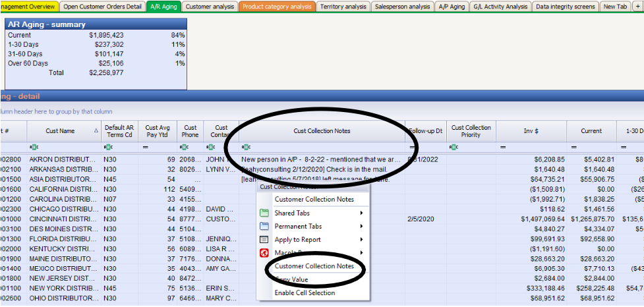Sort by the Cust Avg Pay Ytd header
The image size is (644, 307).
pyautogui.click(x=158, y=131)
